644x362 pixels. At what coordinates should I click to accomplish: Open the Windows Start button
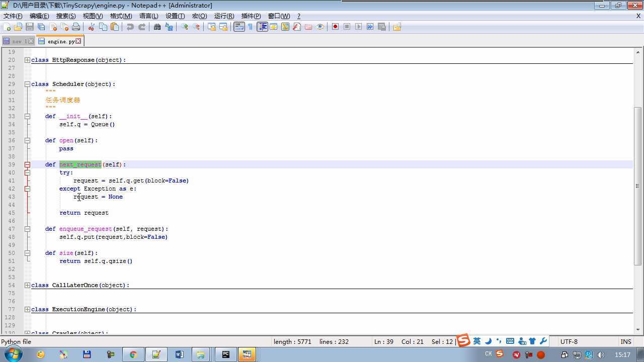click(13, 354)
